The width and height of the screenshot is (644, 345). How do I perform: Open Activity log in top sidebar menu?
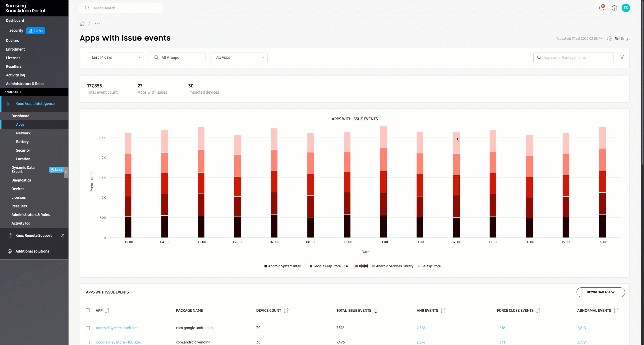[x=16, y=75]
